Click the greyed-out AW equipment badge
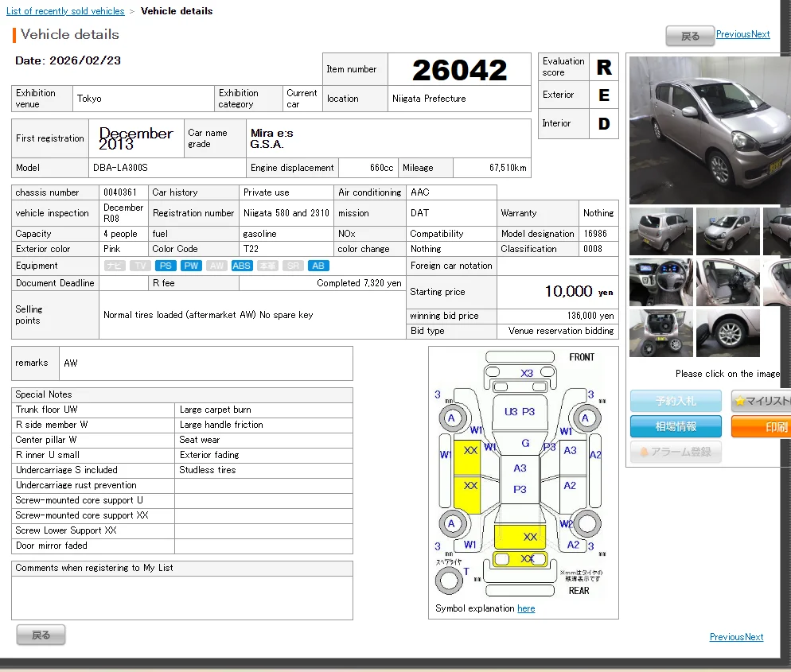Image resolution: width=791 pixels, height=672 pixels. pyautogui.click(x=216, y=266)
